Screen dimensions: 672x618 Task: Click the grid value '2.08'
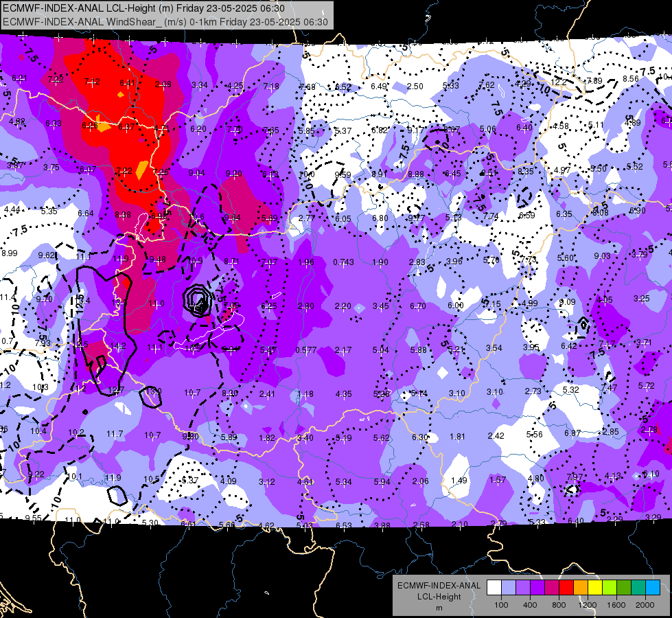pos(163,84)
